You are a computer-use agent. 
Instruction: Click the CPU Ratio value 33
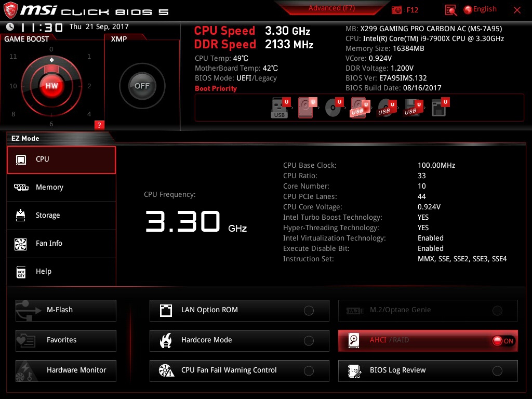(421, 176)
